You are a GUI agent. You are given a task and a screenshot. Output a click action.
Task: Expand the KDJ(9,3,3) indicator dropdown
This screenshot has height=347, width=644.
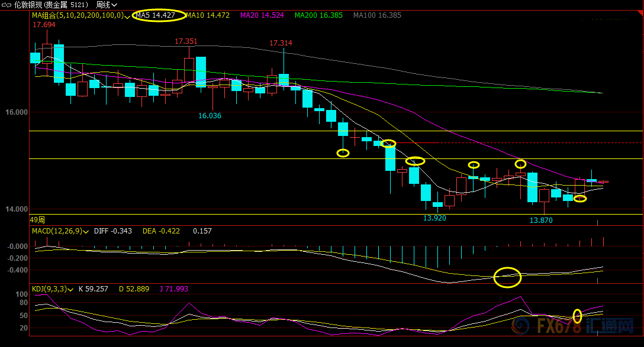tap(71, 290)
